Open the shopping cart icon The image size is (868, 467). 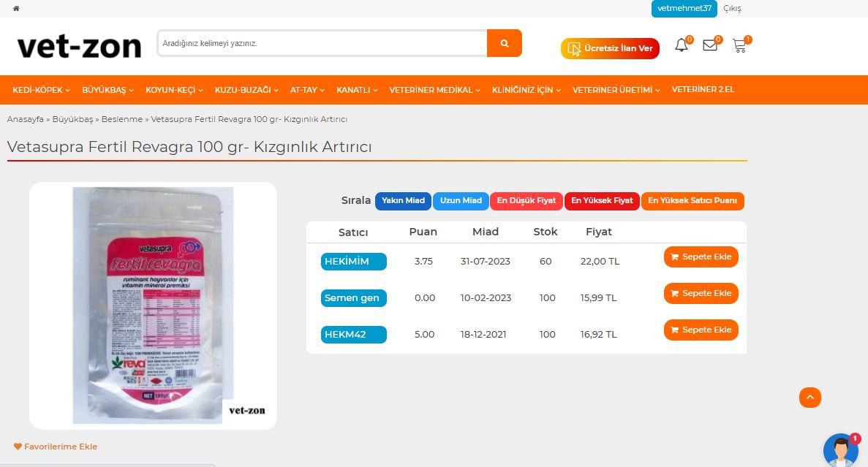(739, 45)
